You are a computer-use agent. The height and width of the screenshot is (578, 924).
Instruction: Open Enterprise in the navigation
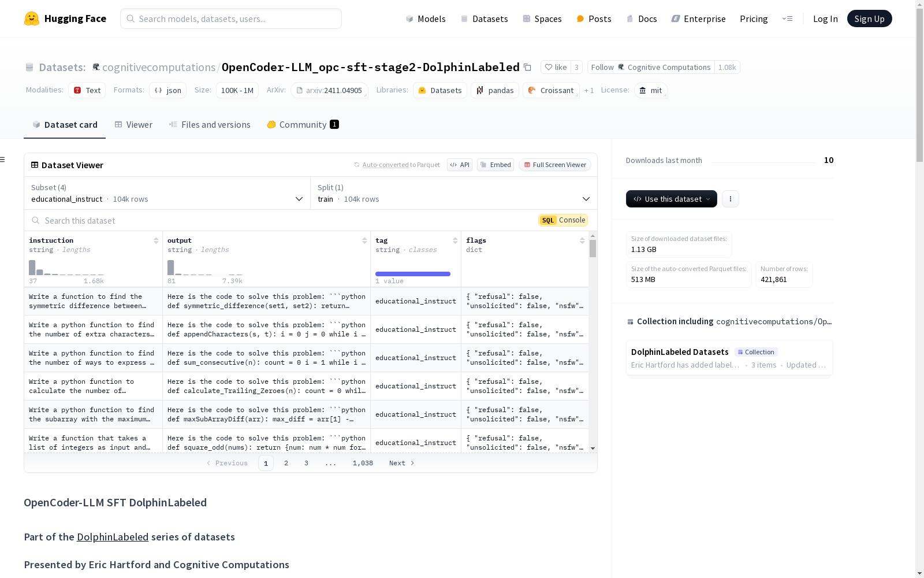point(698,18)
